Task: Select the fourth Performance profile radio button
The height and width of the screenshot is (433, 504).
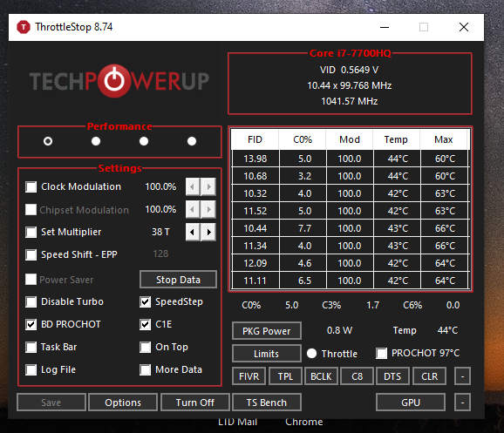Action: tap(192, 141)
